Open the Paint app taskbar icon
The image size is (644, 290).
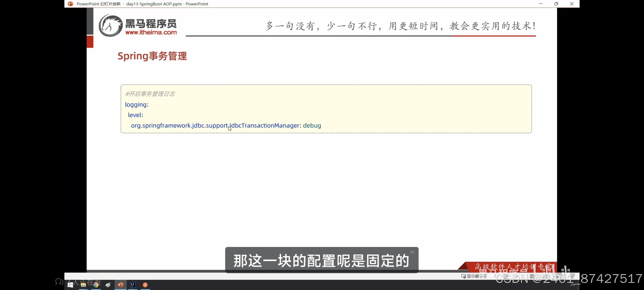tap(108, 285)
